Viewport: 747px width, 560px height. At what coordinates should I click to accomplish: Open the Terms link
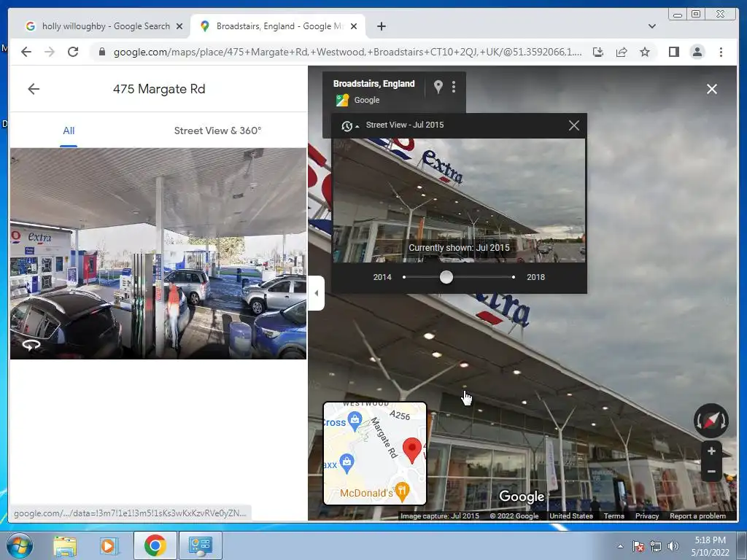614,516
